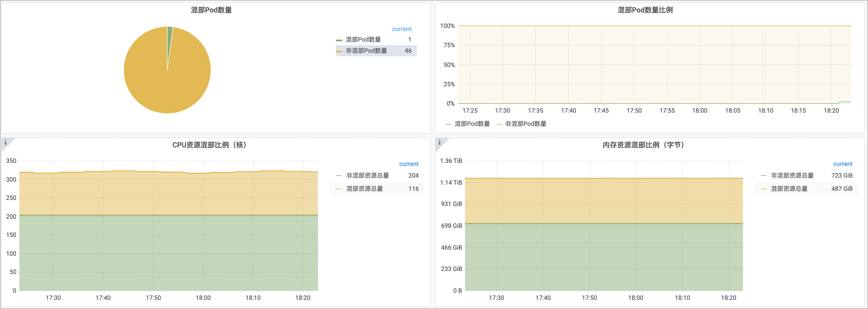Sort CPU panel legend by current header
The height and width of the screenshot is (309, 868).
coord(409,164)
